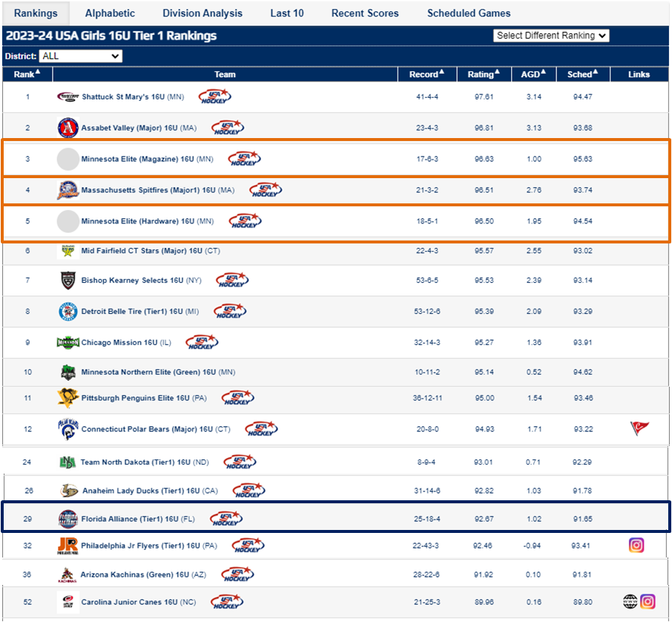Screen dimensions: 672x622
Task: Click Detroit Belle Tire team logo
Action: point(67,312)
